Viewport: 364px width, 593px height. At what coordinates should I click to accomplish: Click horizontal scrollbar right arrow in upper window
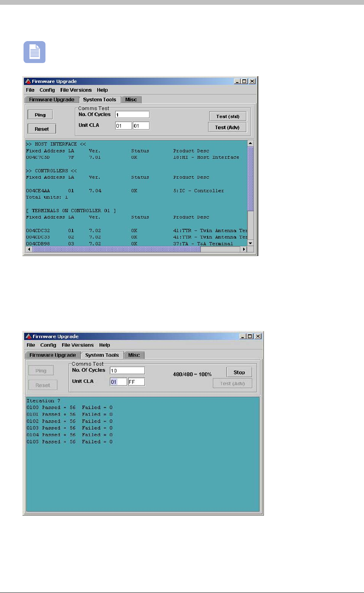[244, 249]
